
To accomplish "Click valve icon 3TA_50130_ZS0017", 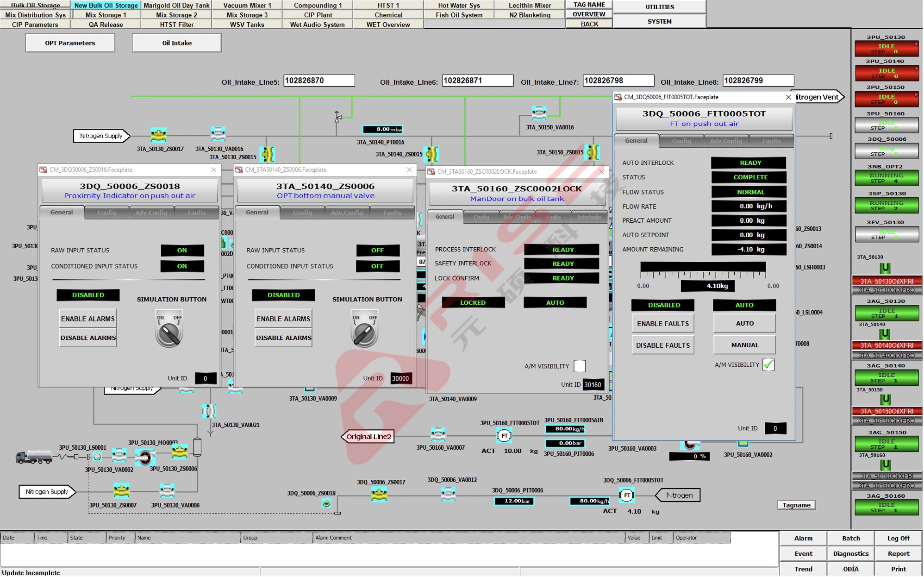I will [x=159, y=136].
